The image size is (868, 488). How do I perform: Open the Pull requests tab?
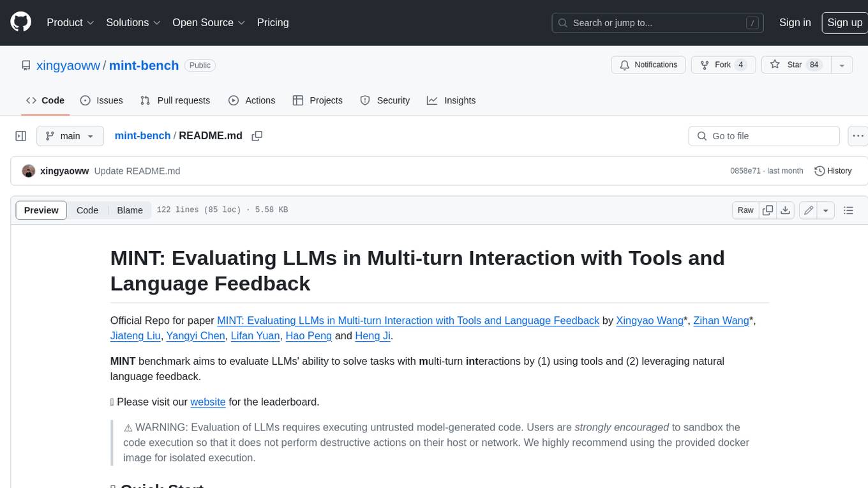pos(175,100)
